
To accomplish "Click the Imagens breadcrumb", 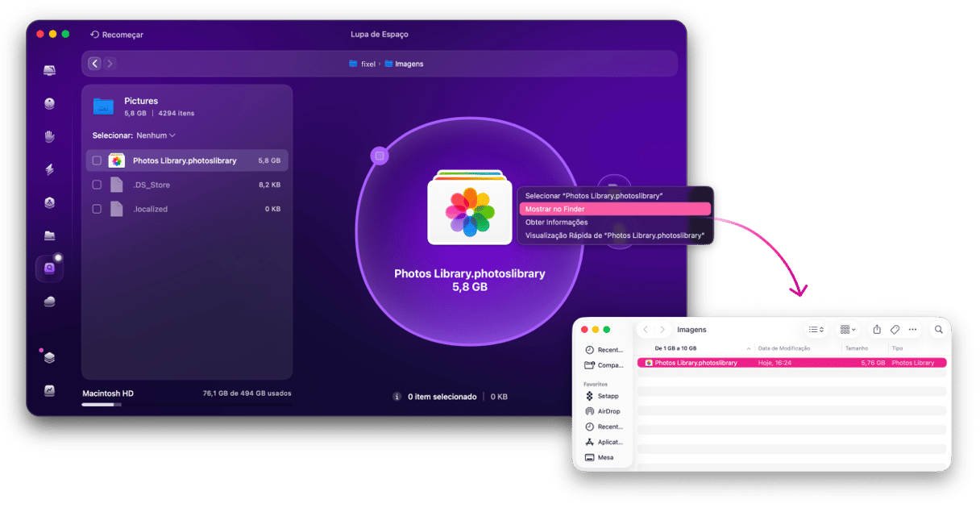I will (x=404, y=64).
